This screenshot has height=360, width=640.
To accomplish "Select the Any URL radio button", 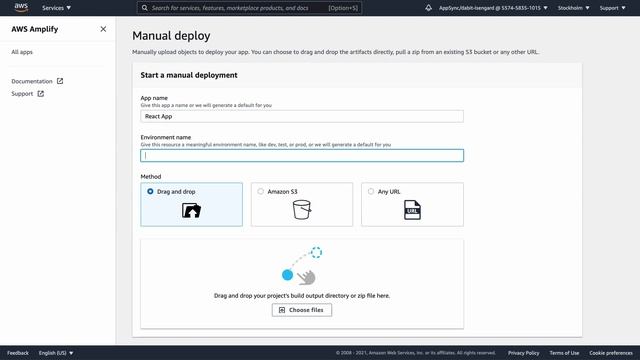I will [x=371, y=191].
